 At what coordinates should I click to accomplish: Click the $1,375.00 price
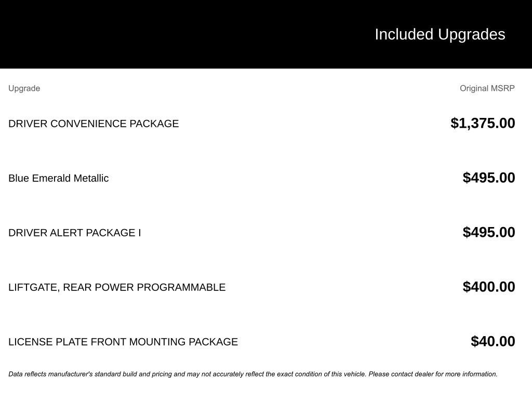coord(483,123)
